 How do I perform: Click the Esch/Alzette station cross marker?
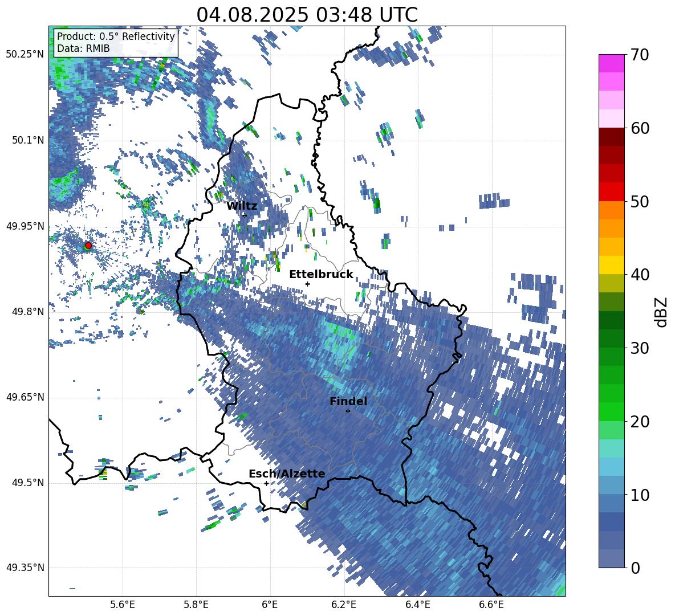[x=266, y=483]
